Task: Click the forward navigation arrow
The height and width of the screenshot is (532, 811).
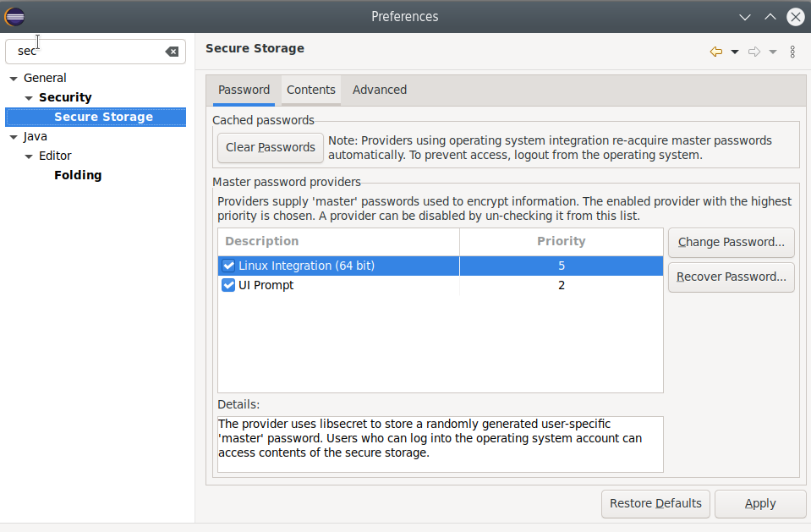Action: point(754,52)
